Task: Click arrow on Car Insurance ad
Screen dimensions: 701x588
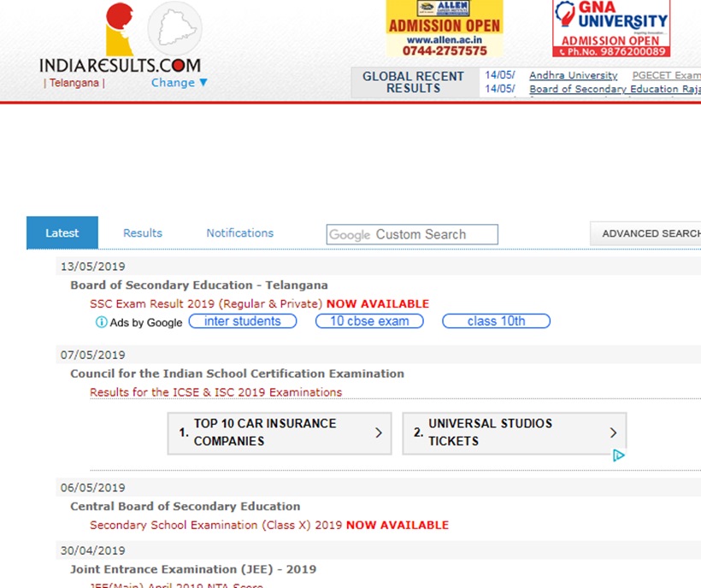Action: point(379,432)
